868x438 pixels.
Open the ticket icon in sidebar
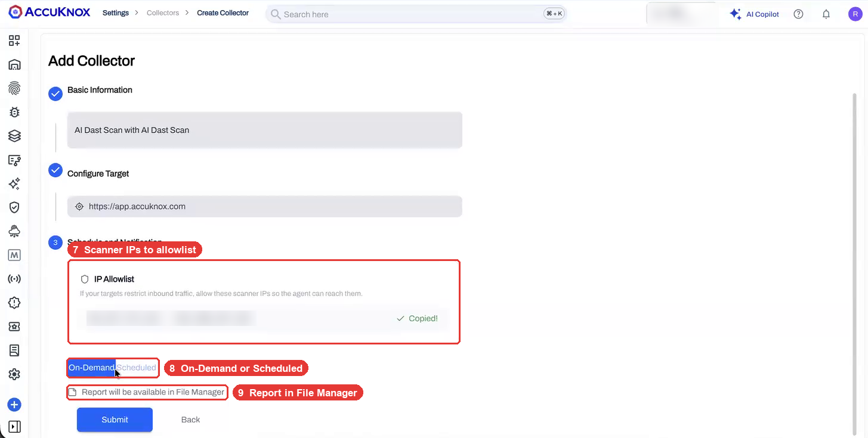pyautogui.click(x=14, y=327)
